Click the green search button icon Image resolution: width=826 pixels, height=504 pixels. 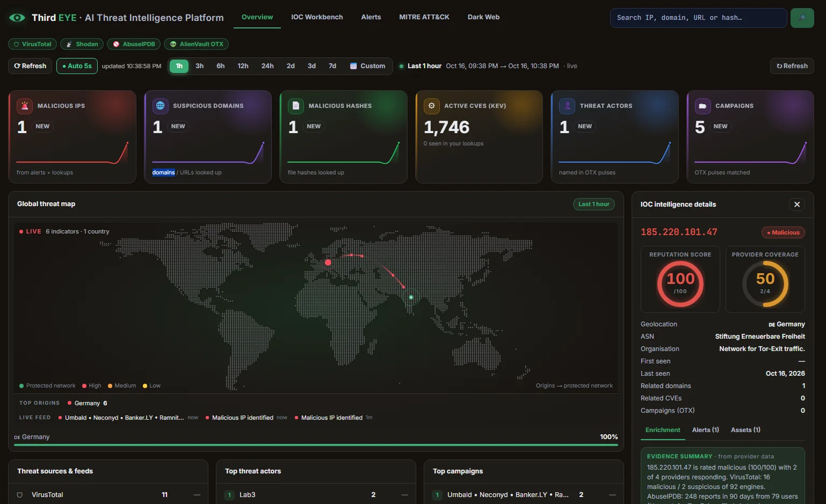802,18
